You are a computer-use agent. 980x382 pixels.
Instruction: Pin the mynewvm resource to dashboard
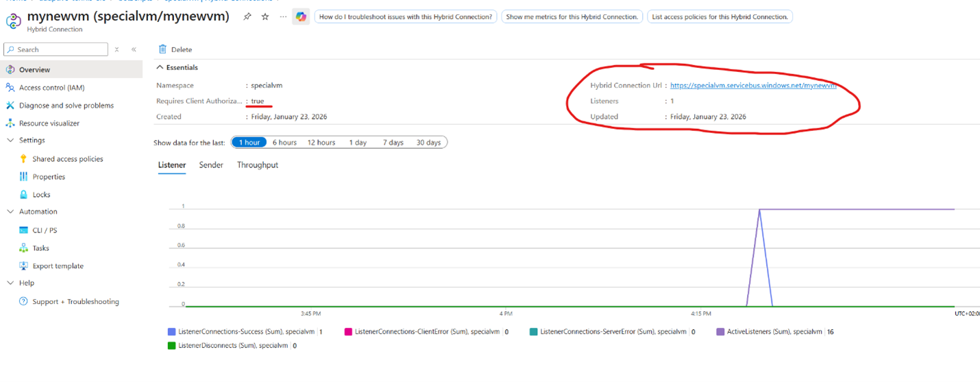(x=247, y=16)
